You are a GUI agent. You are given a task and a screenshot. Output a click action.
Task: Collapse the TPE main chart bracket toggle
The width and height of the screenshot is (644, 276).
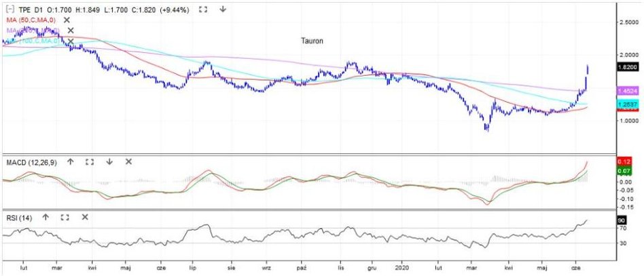[7, 9]
